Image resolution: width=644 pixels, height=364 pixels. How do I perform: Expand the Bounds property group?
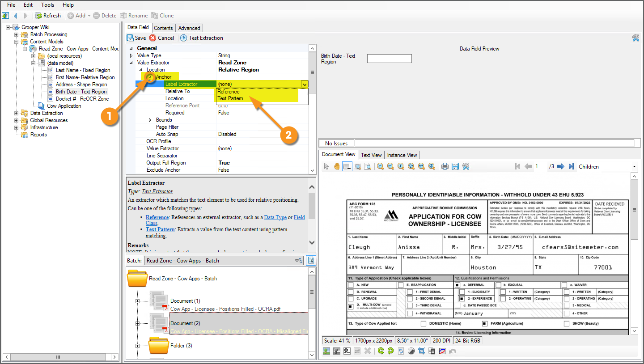[150, 120]
